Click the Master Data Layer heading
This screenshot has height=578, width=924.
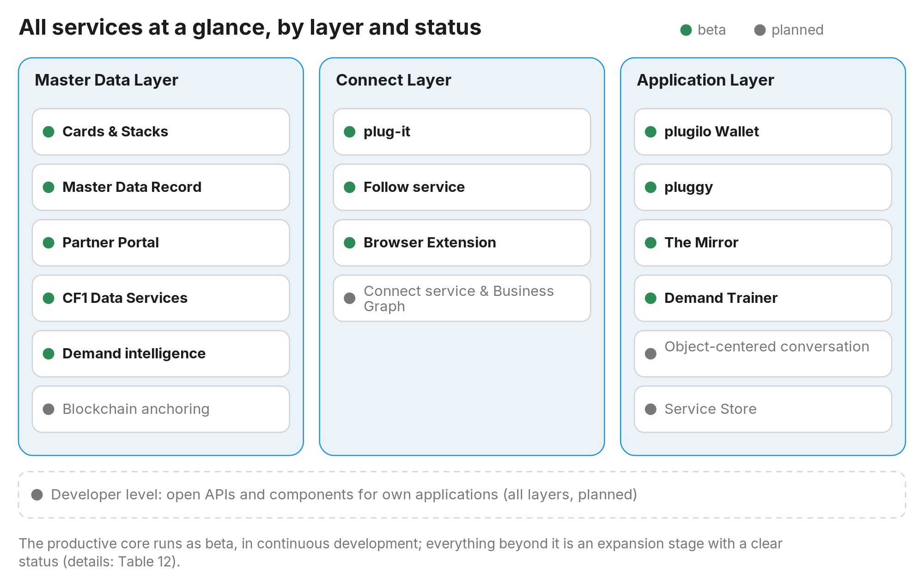(x=106, y=80)
